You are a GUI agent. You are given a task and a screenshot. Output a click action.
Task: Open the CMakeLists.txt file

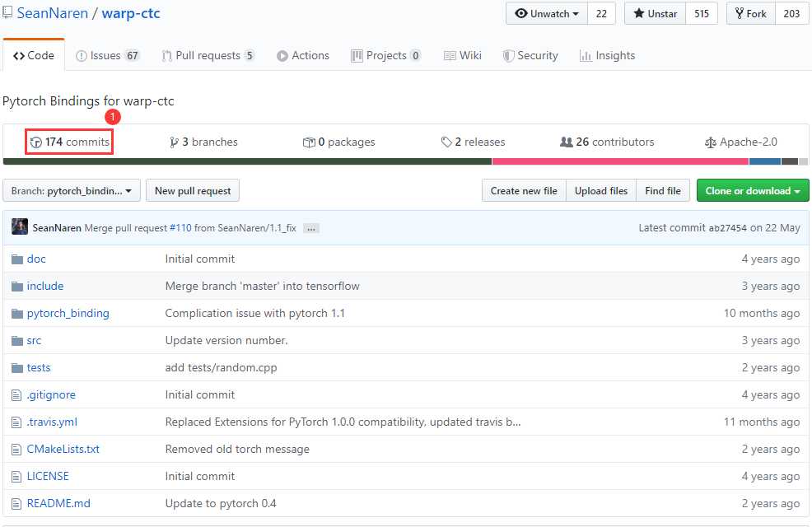[x=63, y=449]
